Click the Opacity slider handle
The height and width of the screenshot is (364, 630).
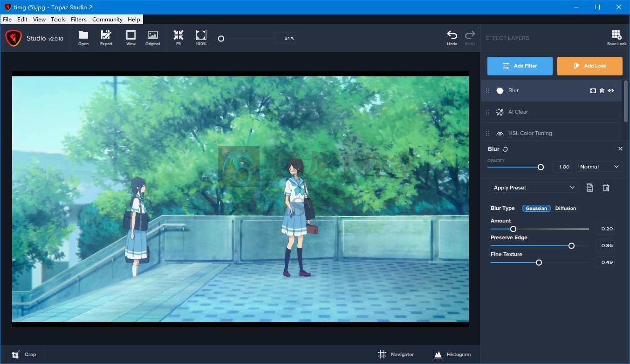(x=541, y=167)
